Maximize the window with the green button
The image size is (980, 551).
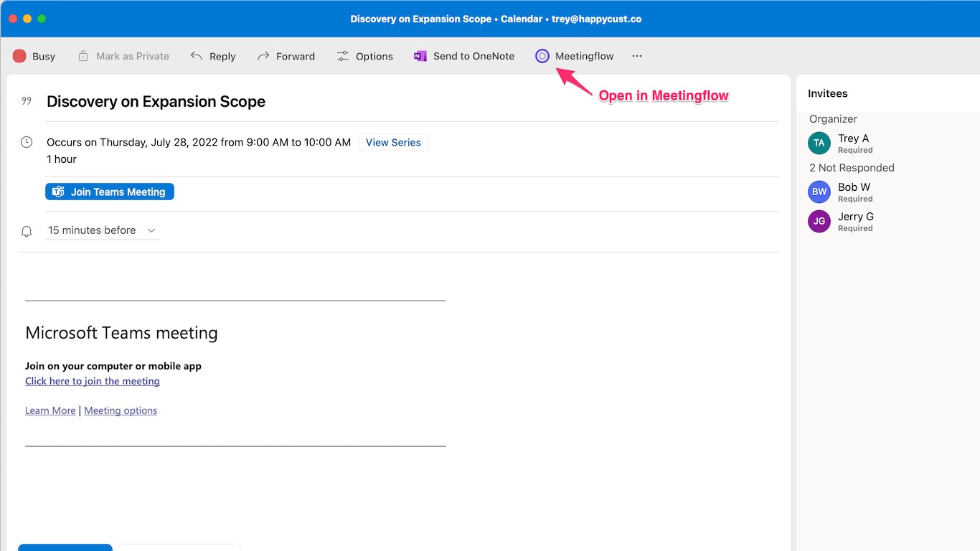[x=42, y=19]
